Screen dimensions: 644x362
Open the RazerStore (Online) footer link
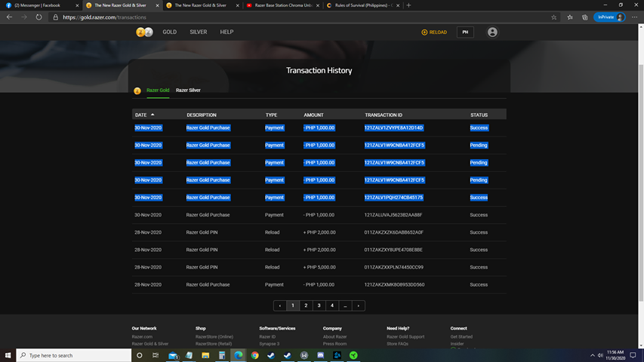(214, 337)
